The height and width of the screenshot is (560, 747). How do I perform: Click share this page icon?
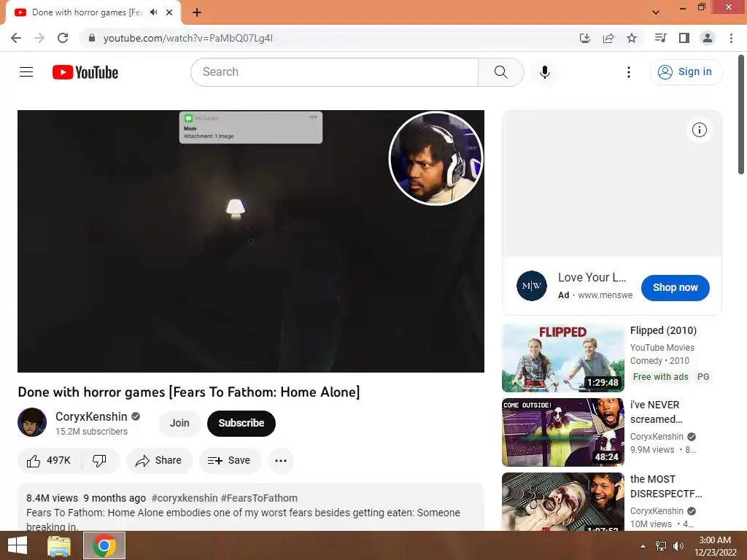[x=608, y=38]
